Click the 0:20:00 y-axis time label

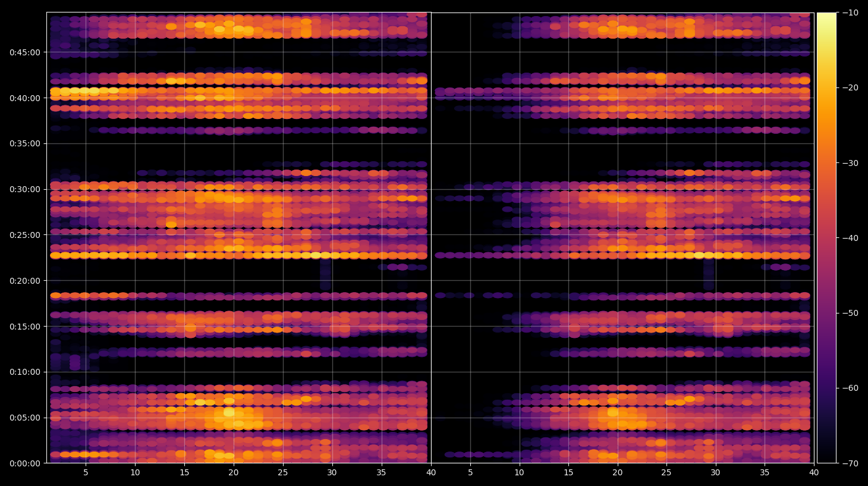point(25,281)
